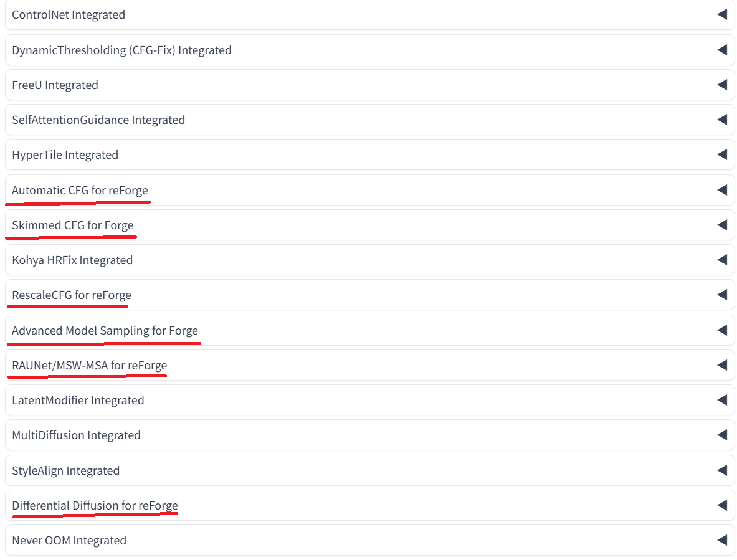Click the Never OOM Integrated label
Image resolution: width=737 pixels, height=560 pixels.
(69, 540)
